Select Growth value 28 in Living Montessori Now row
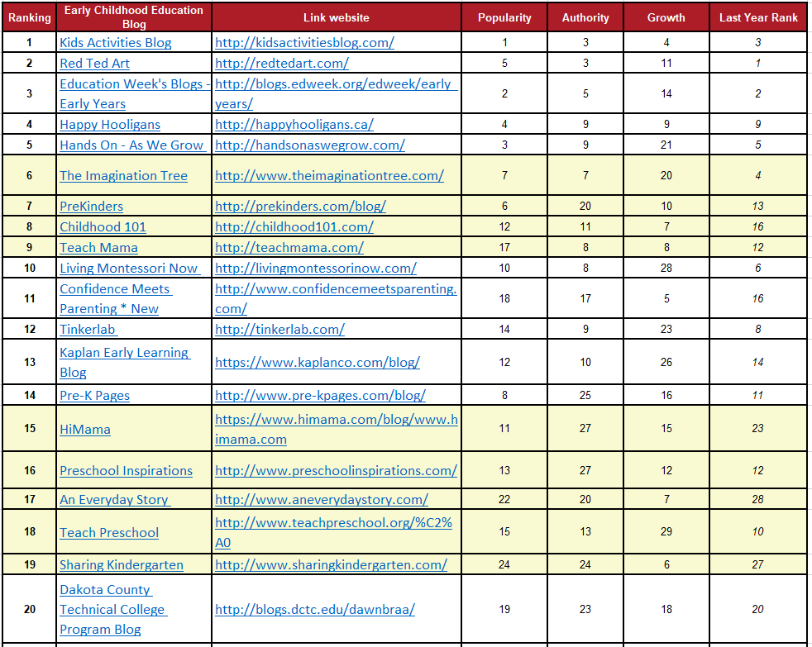 (666, 268)
